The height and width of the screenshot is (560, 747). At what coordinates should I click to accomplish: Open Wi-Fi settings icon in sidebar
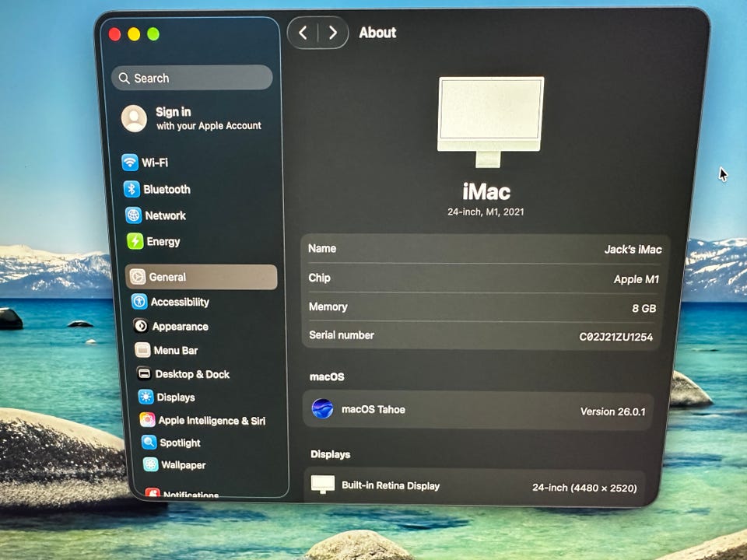pyautogui.click(x=130, y=163)
